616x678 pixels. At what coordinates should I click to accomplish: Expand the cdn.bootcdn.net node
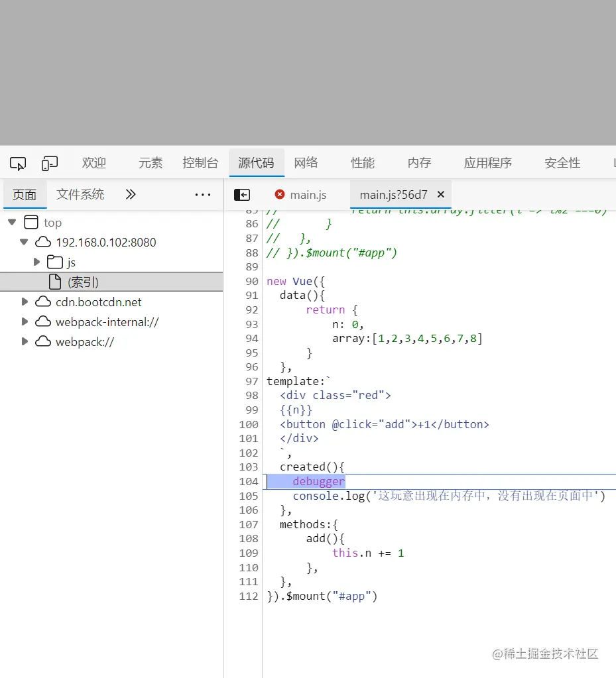point(25,302)
